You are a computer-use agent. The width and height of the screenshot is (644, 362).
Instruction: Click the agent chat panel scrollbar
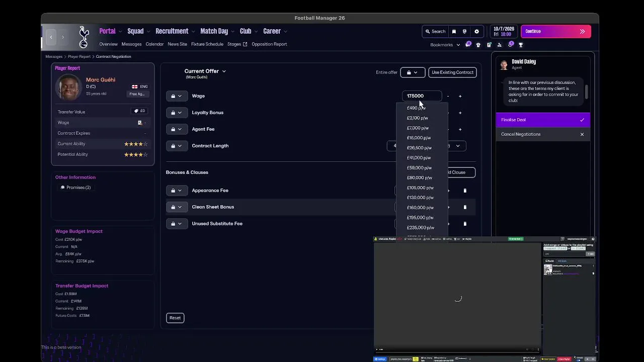586,92
